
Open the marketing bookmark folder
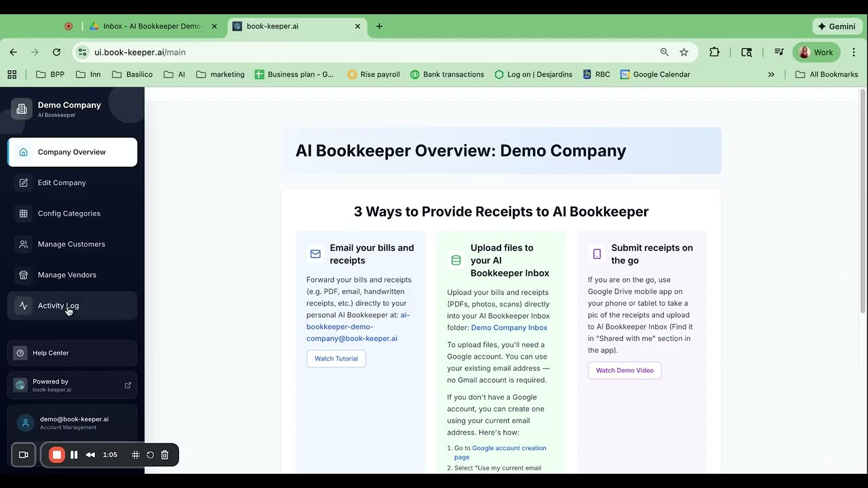[220, 75]
